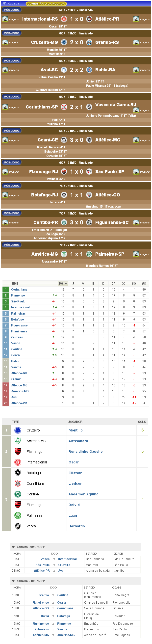This screenshot has height=644, width=152.
Task: Select the 8ª Rodada tab
Action: tap(11, 3)
